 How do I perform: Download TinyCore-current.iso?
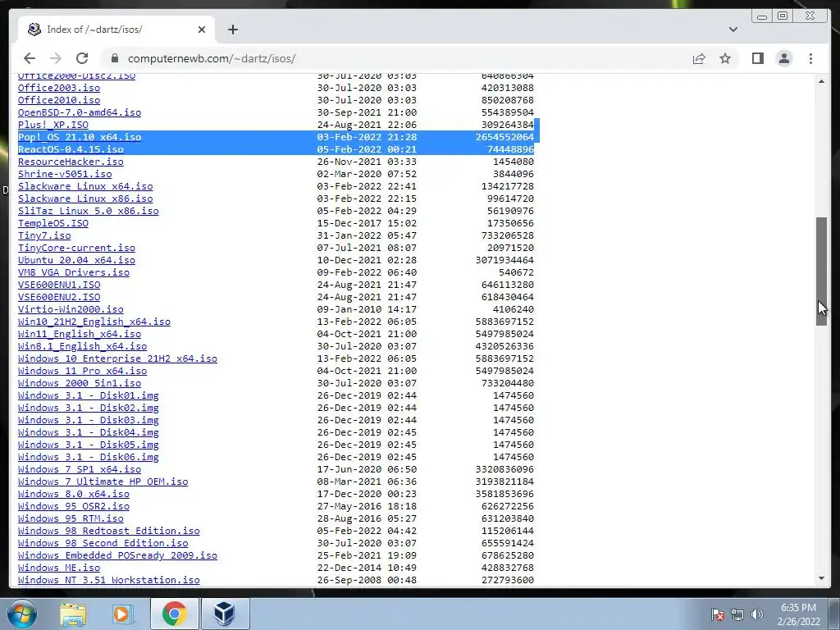click(76, 248)
